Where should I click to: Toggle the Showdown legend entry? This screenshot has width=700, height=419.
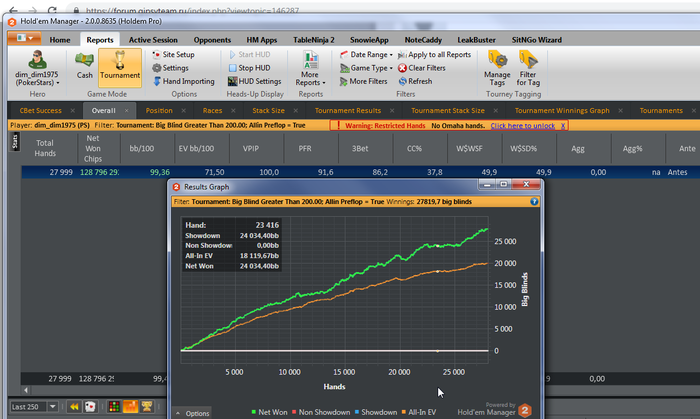click(x=375, y=412)
